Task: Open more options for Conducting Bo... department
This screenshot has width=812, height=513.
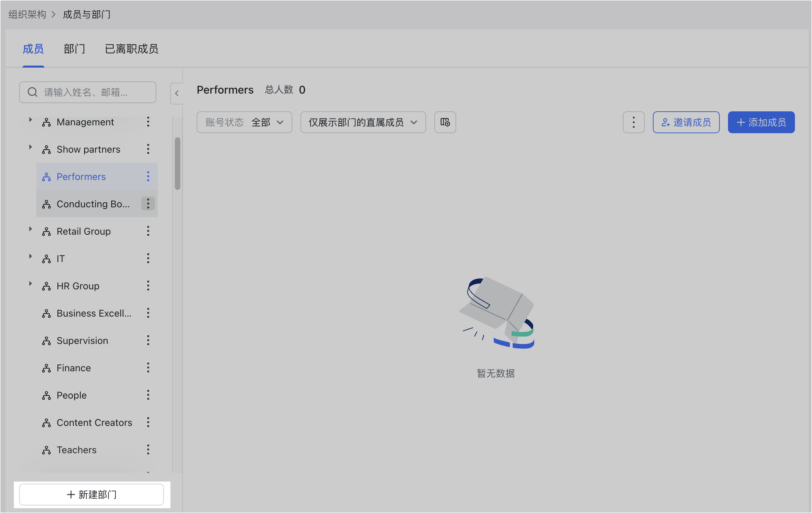Action: [x=148, y=204]
